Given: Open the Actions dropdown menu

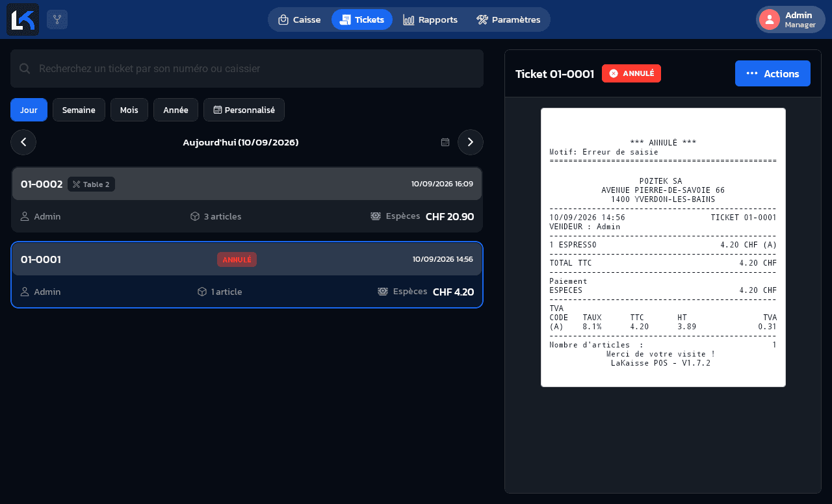Looking at the screenshot, I should point(773,73).
